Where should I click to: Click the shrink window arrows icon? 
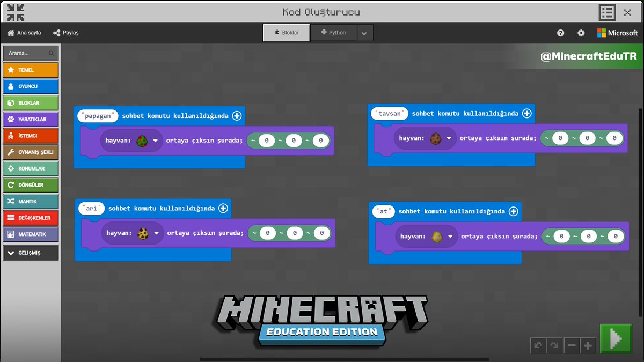click(16, 12)
